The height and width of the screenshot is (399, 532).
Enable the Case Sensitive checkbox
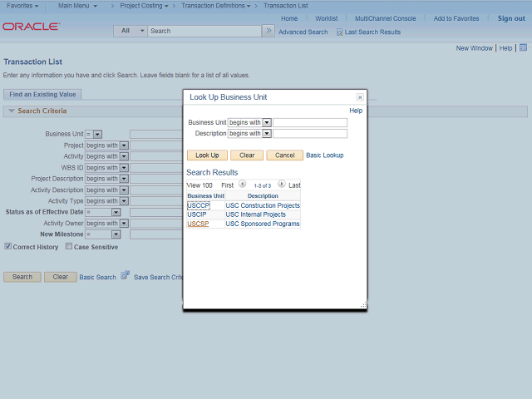[x=69, y=246]
